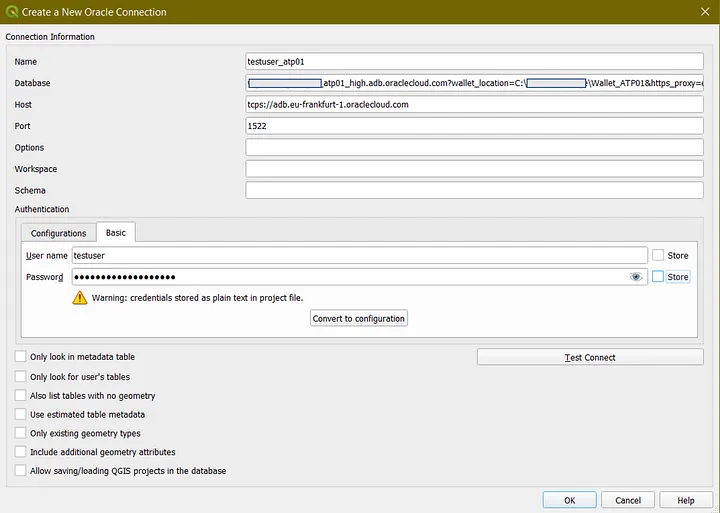Image resolution: width=720 pixels, height=513 pixels.
Task: Close the Oracle Connection dialog
Action: (705, 11)
